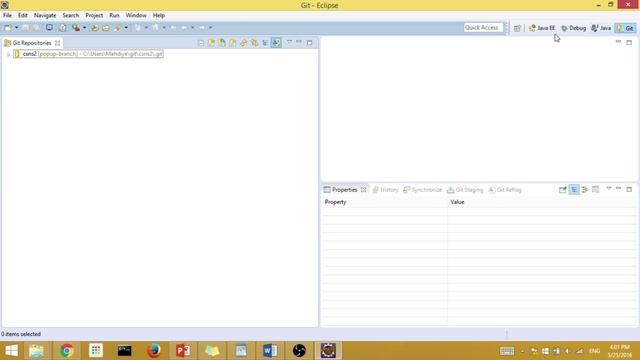Open the File menu
This screenshot has width=640, height=360.
tap(7, 15)
